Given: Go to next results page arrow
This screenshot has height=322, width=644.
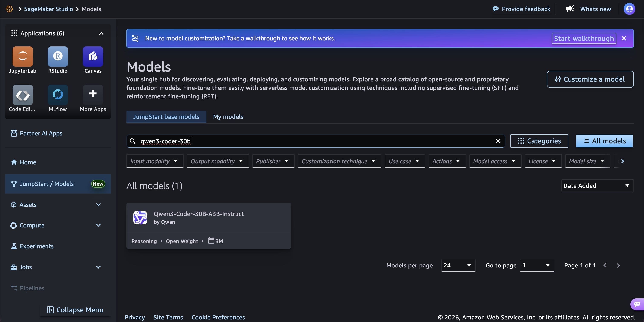Looking at the screenshot, I should click(x=618, y=266).
